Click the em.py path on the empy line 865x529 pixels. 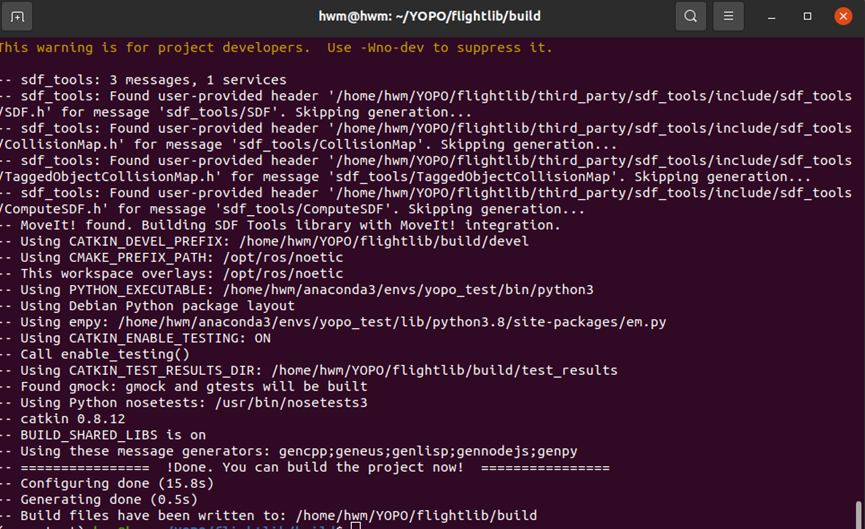pos(392,322)
